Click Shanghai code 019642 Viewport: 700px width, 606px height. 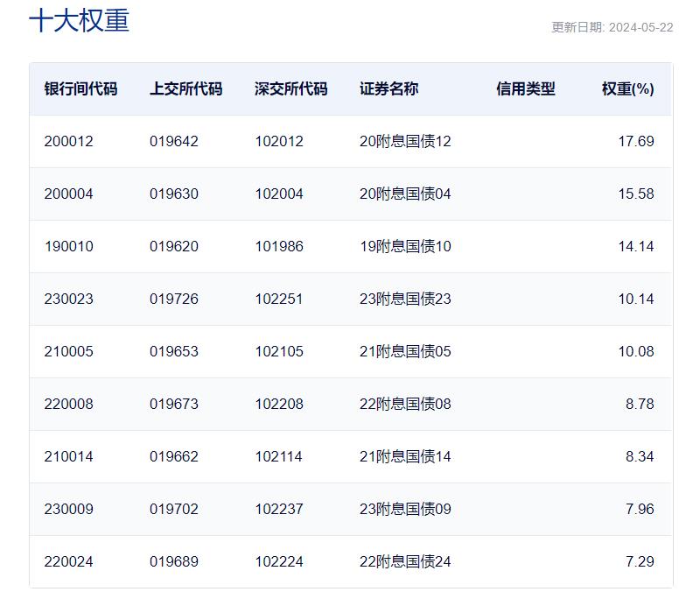point(174,141)
